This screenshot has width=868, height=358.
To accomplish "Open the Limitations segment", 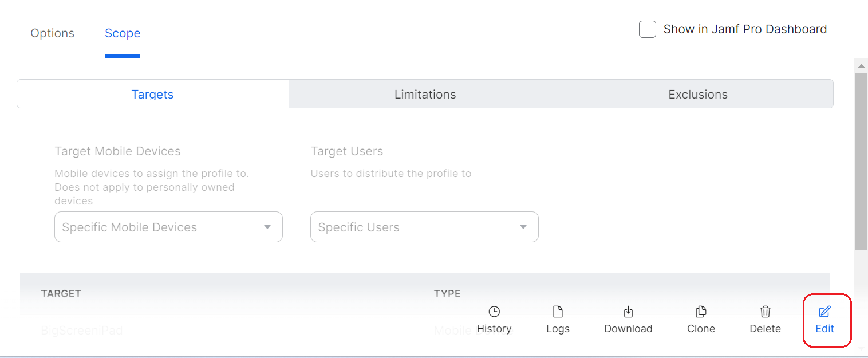I will pos(425,95).
